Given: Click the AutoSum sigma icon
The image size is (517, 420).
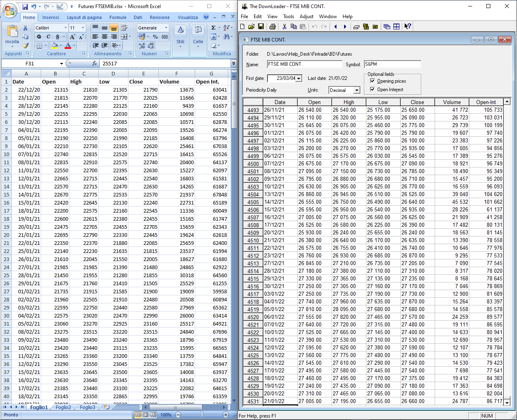Looking at the screenshot, I should point(214,28).
